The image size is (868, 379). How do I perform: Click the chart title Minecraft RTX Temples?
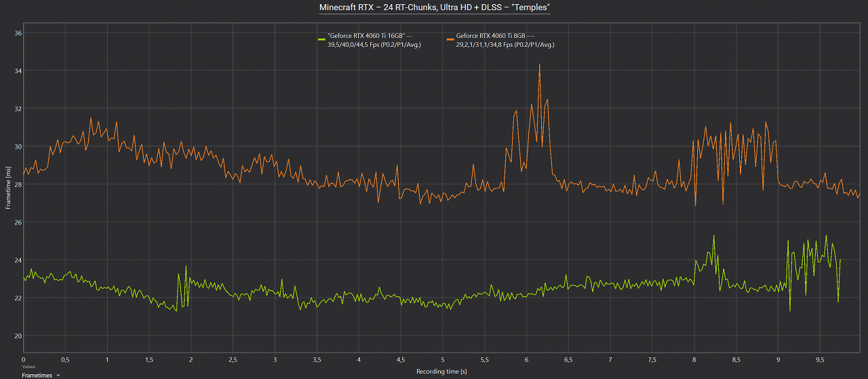434,7
